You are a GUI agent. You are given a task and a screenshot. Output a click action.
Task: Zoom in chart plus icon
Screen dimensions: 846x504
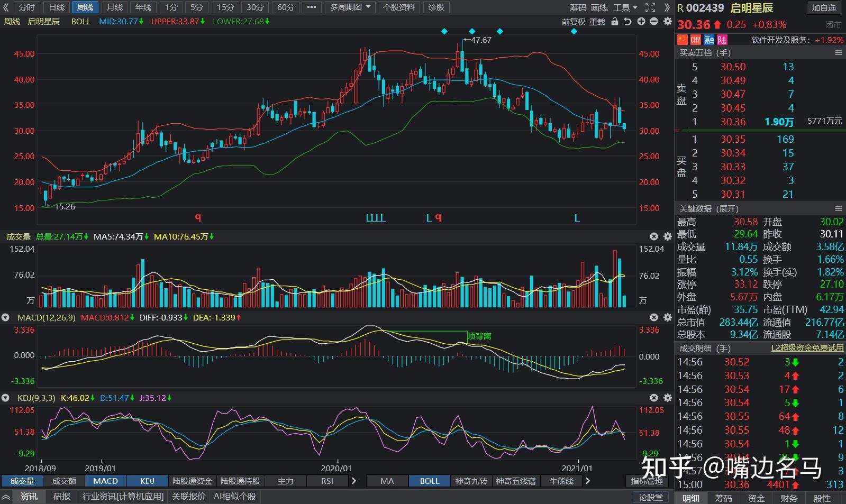coord(641,22)
